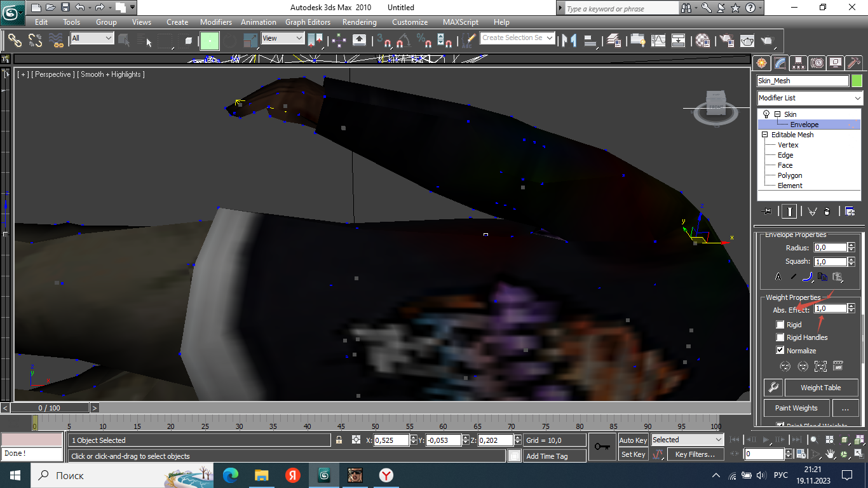The image size is (868, 488).
Task: Uncheck the Normalize checkbox
Action: (780, 351)
